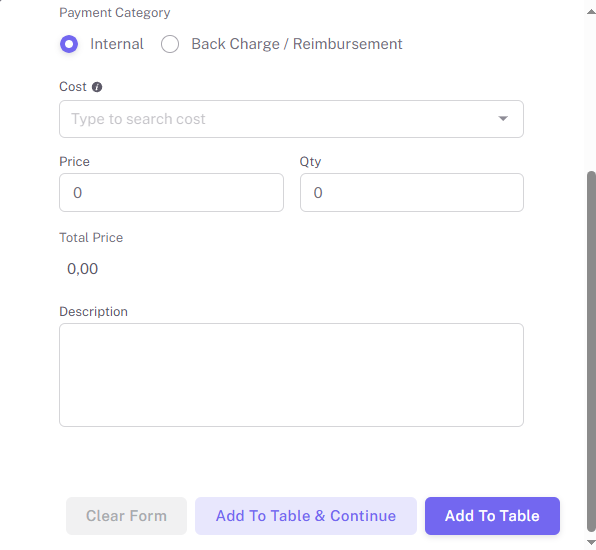This screenshot has height=550, width=596.
Task: Click the Clear Form button
Action: (127, 516)
